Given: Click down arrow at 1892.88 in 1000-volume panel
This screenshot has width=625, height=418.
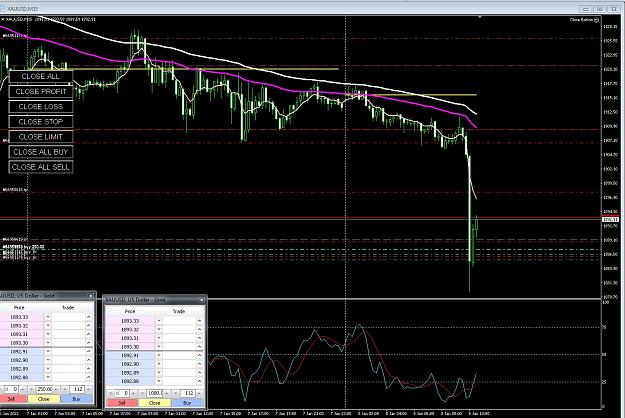Looking at the screenshot, I should [159, 381].
